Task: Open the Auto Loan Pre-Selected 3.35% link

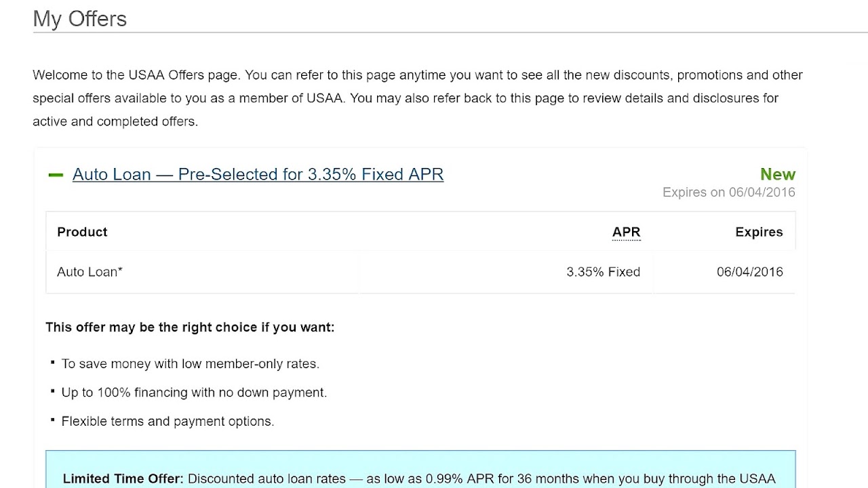Action: coord(258,174)
